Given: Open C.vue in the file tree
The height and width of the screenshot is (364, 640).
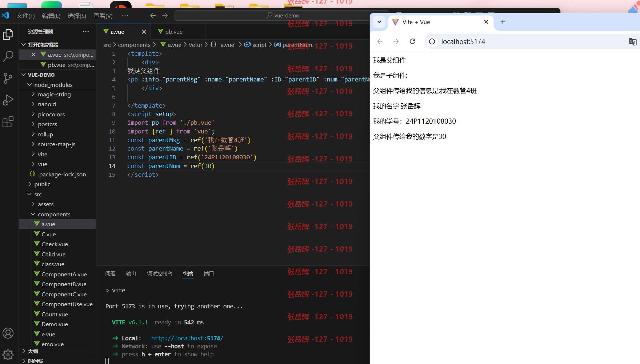Looking at the screenshot, I should pyautogui.click(x=49, y=234).
